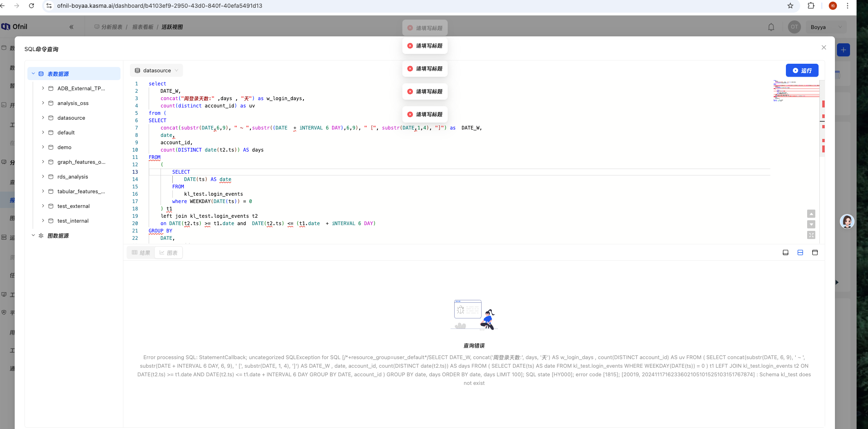Click the site info icon in address bar
The width and height of the screenshot is (868, 429).
[49, 6]
